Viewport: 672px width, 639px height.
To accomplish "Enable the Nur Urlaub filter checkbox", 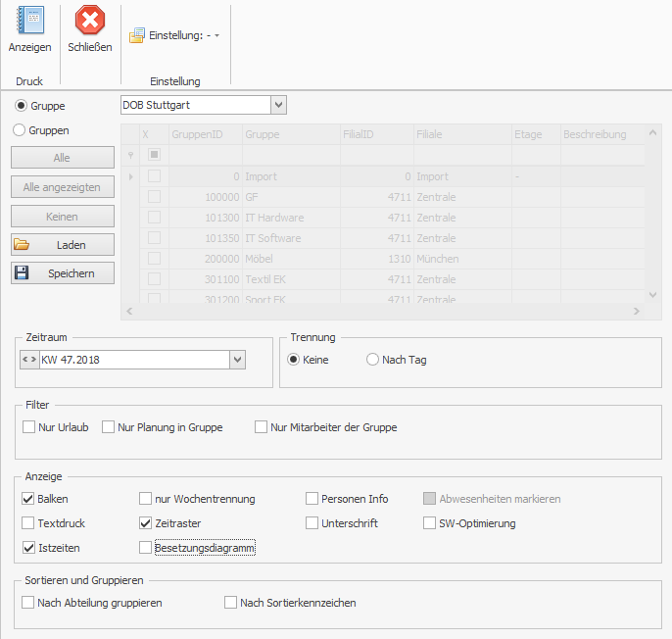I will (29, 427).
